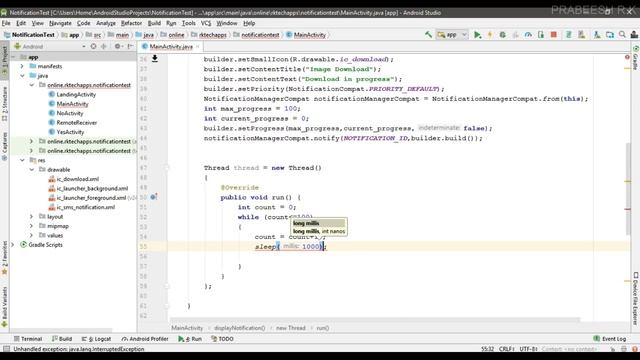
Task: Open the Android Profiler tool window
Action: (x=145, y=339)
